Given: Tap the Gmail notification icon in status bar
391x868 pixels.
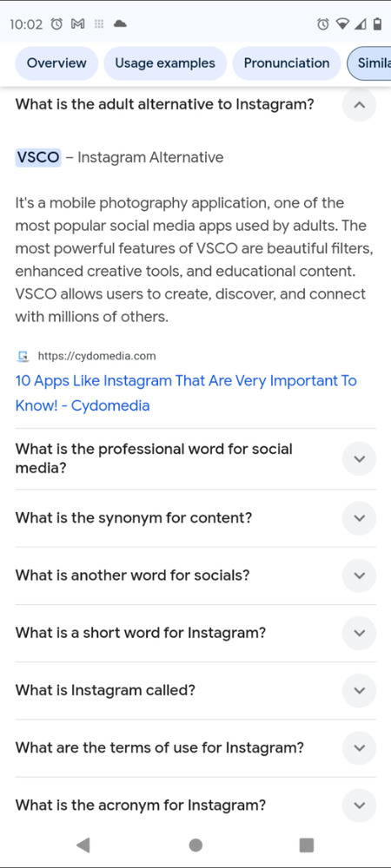Looking at the screenshot, I should pyautogui.click(x=78, y=23).
